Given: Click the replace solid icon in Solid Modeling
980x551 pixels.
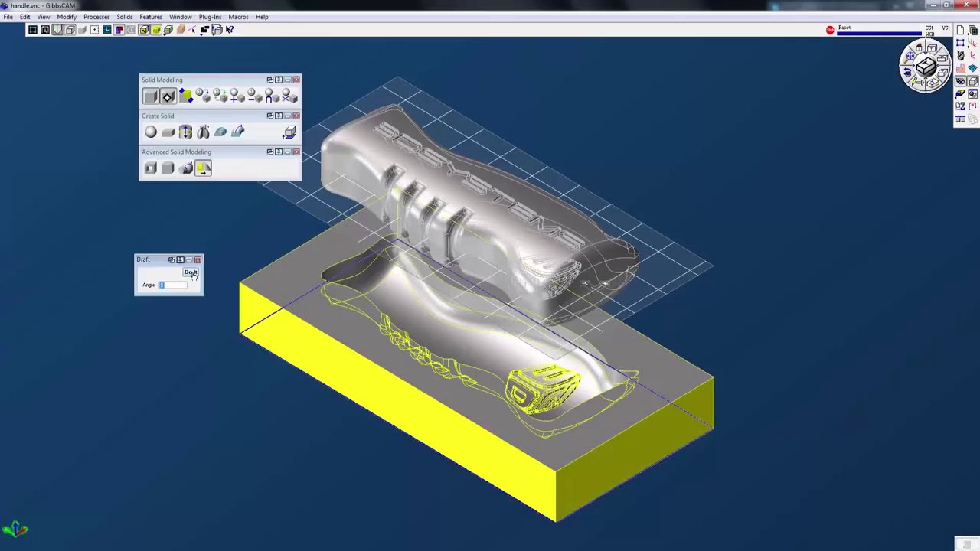Looking at the screenshot, I should click(x=203, y=96).
